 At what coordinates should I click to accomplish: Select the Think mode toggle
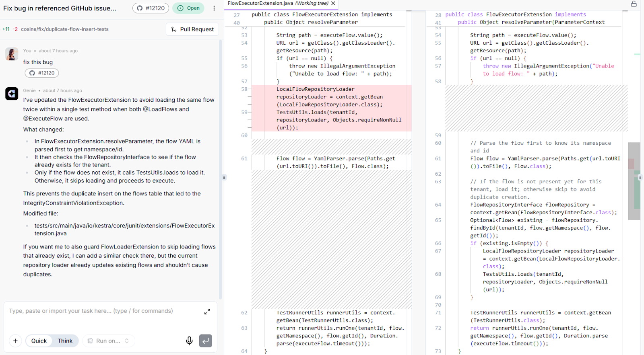(x=65, y=341)
